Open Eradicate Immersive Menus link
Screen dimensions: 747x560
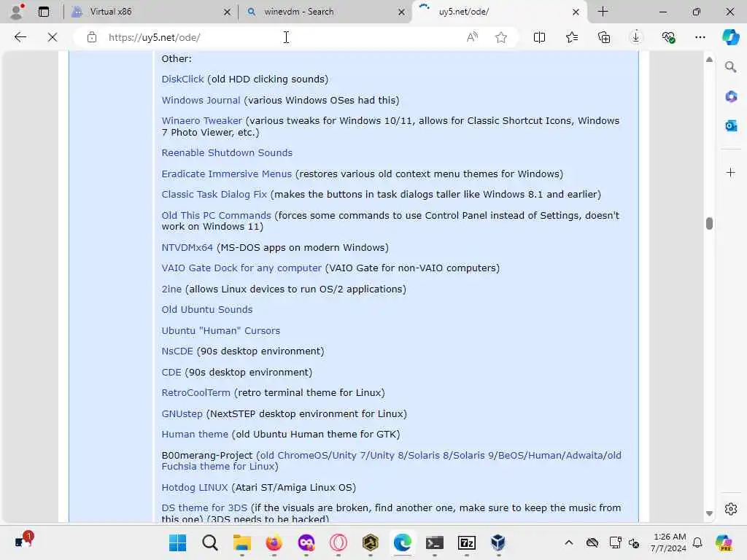click(x=226, y=174)
